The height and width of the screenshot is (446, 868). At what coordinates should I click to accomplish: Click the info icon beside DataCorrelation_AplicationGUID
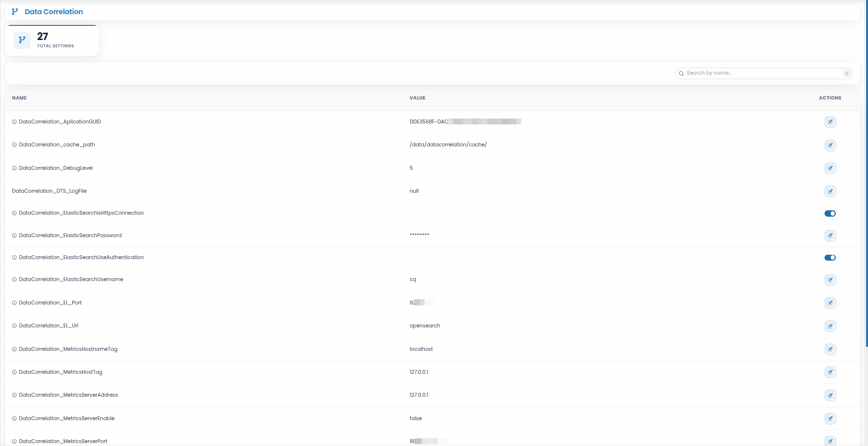(14, 122)
